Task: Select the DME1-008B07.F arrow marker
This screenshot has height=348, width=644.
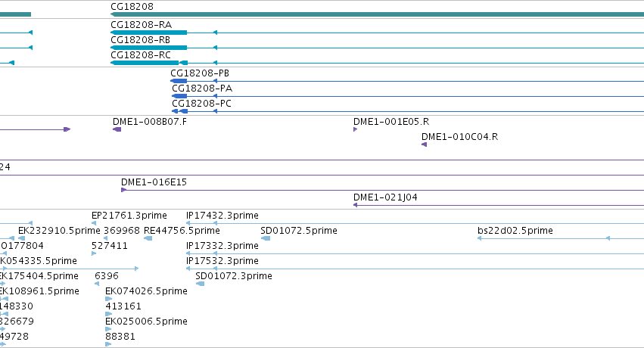Action: (117, 129)
